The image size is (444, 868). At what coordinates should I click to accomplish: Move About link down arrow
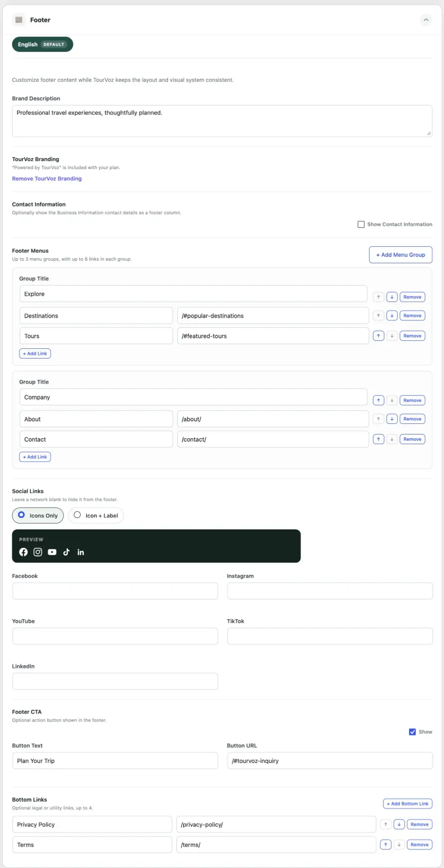[392, 419]
